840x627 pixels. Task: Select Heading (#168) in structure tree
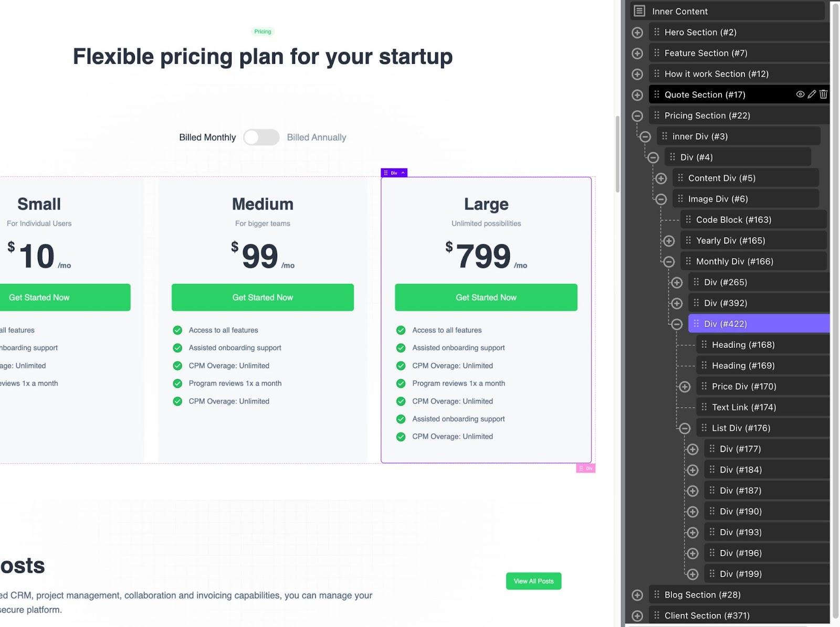(743, 345)
